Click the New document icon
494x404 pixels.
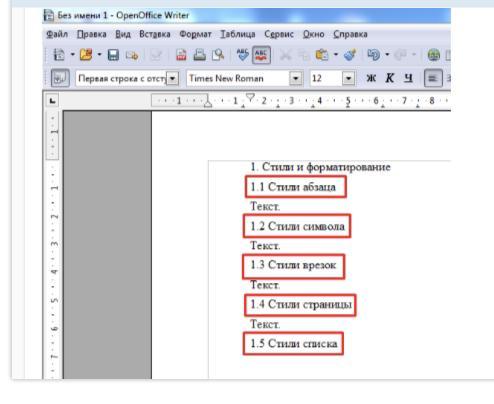59,55
